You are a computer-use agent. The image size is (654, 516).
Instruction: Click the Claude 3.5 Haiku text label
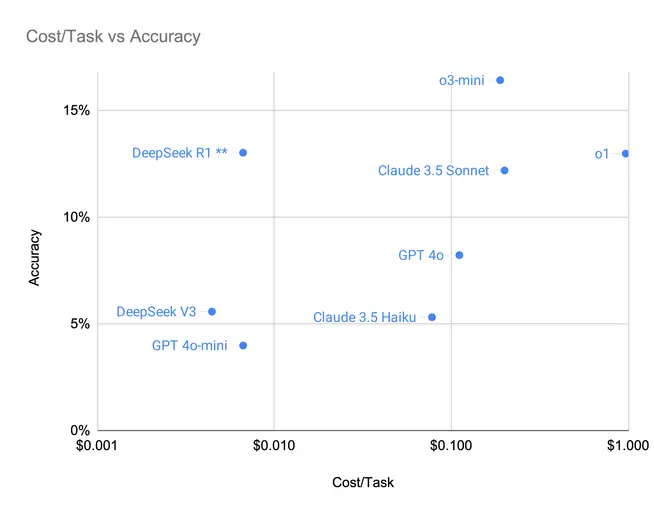click(x=365, y=317)
